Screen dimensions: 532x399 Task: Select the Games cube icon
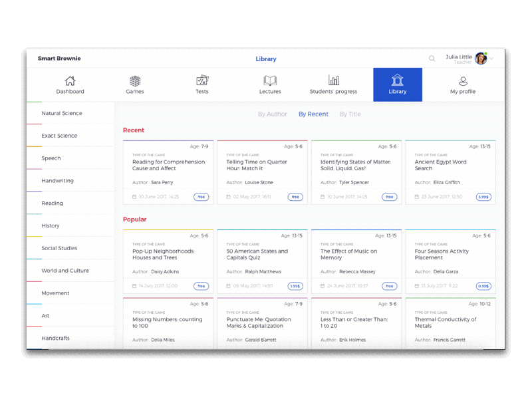135,80
